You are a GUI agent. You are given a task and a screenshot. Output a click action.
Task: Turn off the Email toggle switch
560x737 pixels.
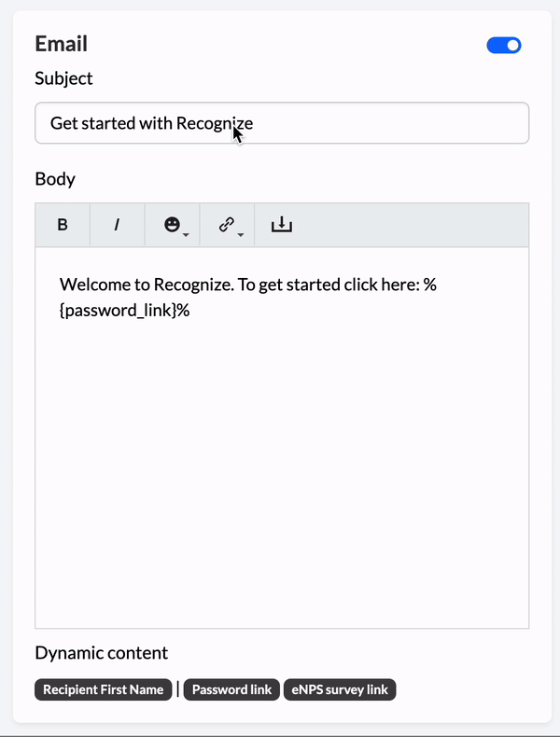[x=504, y=46]
